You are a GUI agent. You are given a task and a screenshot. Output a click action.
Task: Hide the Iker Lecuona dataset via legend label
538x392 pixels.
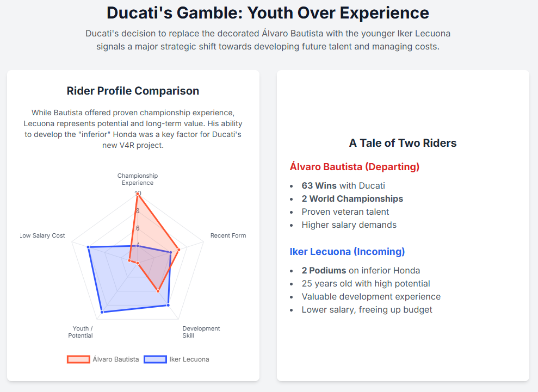pyautogui.click(x=189, y=359)
